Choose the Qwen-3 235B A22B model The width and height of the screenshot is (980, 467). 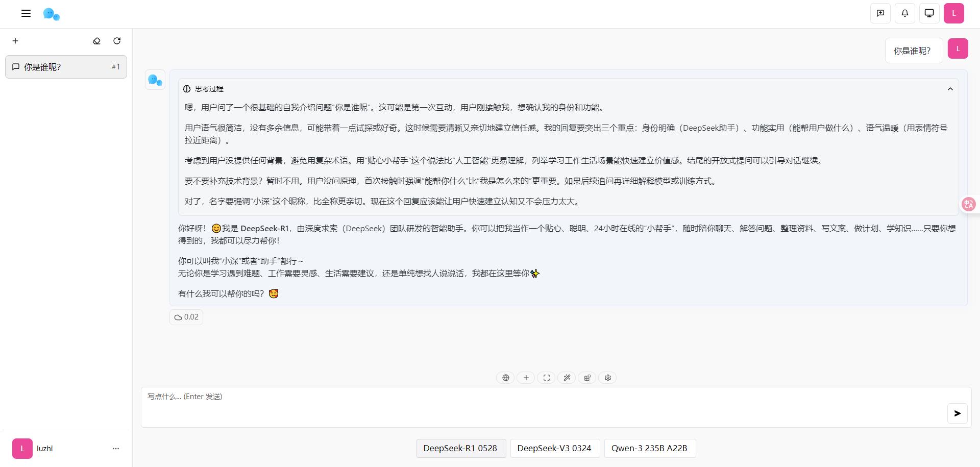[x=649, y=448]
